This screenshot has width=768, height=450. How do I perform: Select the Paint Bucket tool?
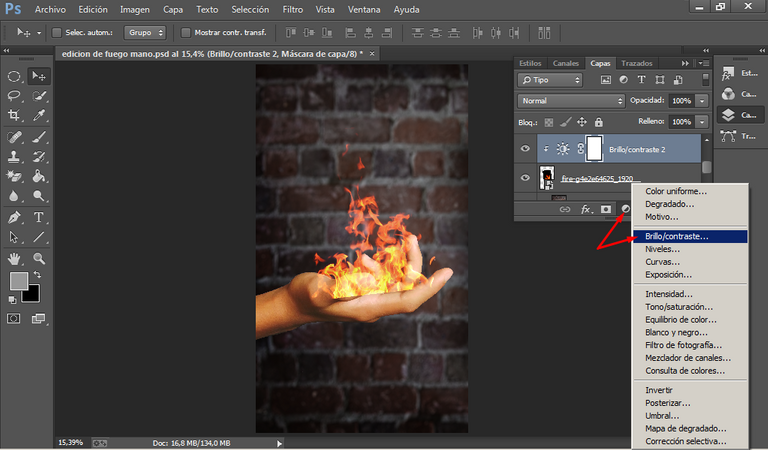point(39,176)
